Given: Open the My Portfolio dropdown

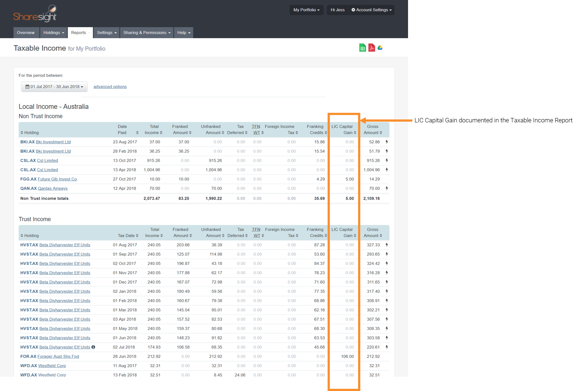Looking at the screenshot, I should 306,10.
